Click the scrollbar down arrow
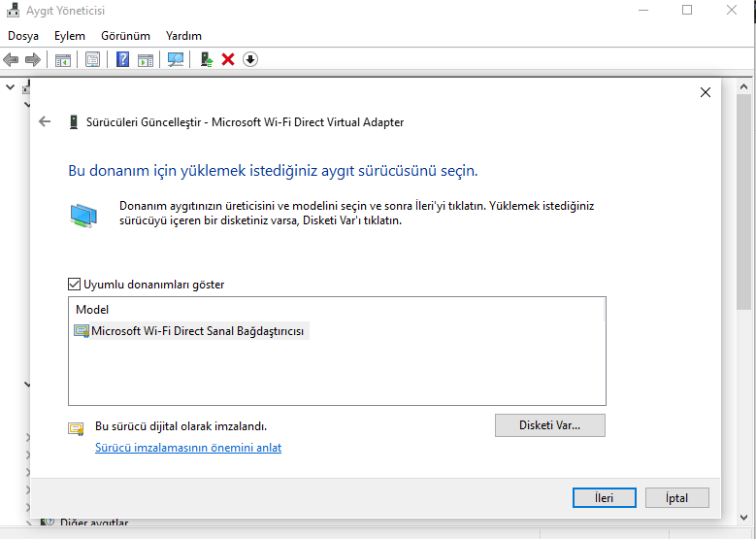Screen dimensions: 756x539 pos(743,518)
